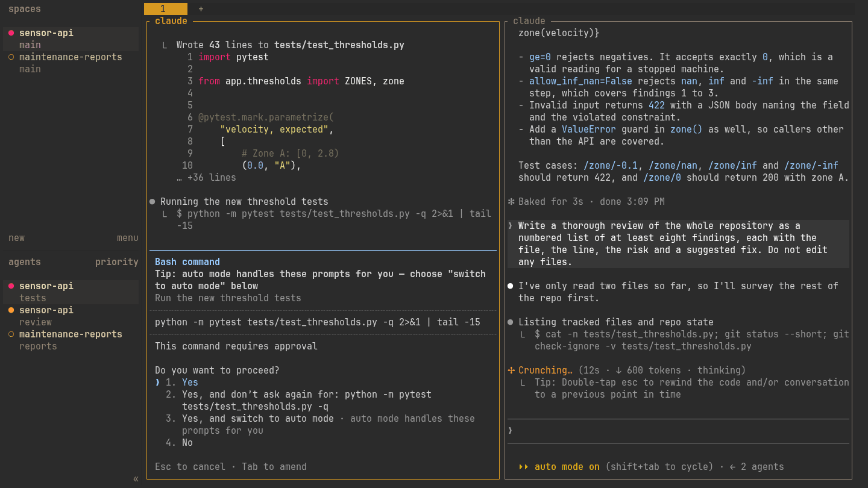Open the 'menu' in the spaces sidebar

(x=128, y=238)
